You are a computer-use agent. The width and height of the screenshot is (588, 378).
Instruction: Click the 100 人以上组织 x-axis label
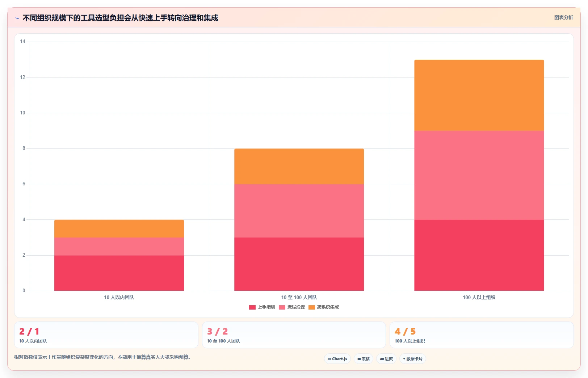pyautogui.click(x=479, y=297)
